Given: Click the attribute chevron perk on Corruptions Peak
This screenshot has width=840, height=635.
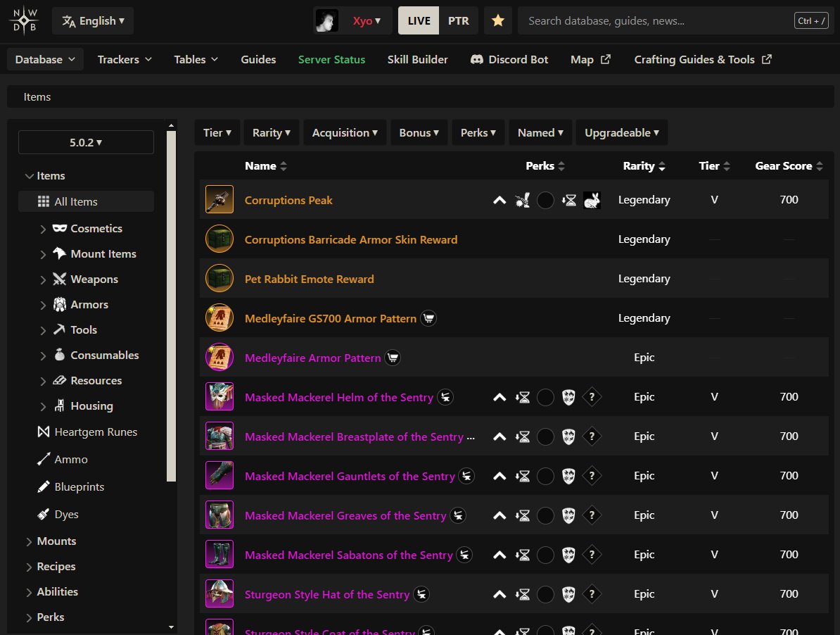Looking at the screenshot, I should click(499, 200).
